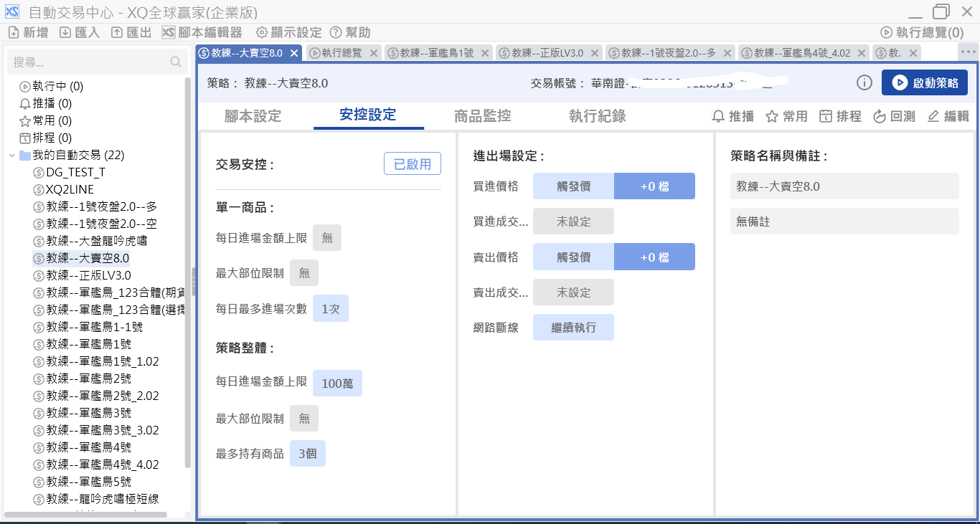Image resolution: width=980 pixels, height=524 pixels.
Task: Select 教練--軍艦鳥3號 strategy
Action: pyautogui.click(x=82, y=413)
